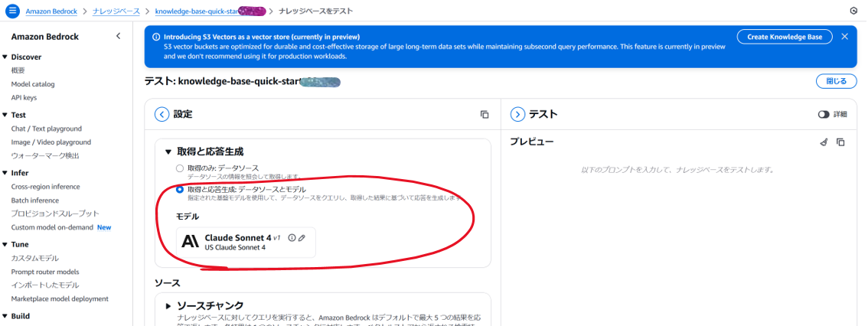Edit the selected model pencil icon

[302, 237]
